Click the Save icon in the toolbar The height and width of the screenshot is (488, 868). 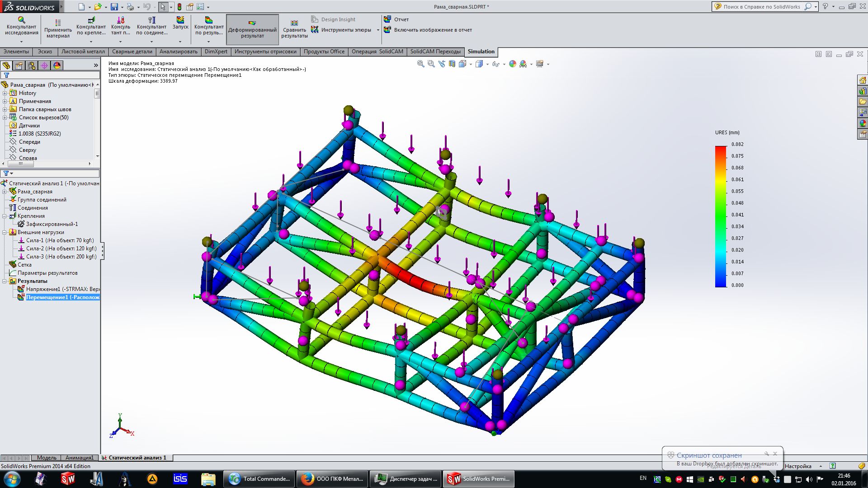(x=114, y=7)
